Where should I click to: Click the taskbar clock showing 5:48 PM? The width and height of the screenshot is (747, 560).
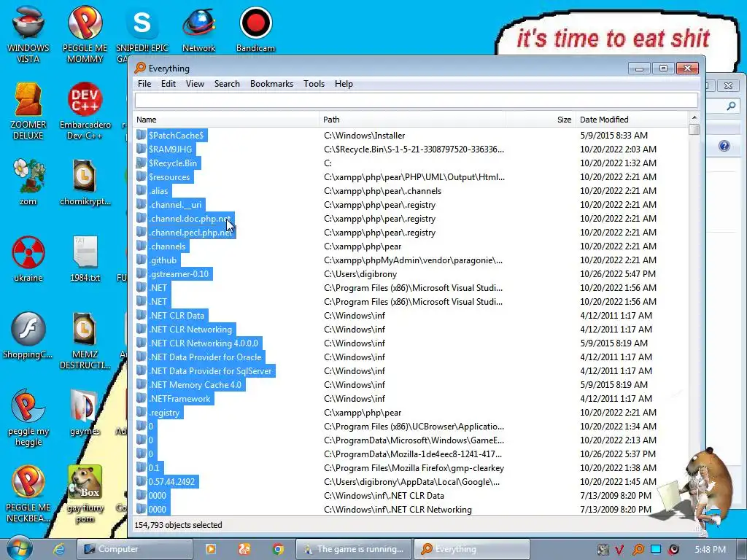[710, 550]
